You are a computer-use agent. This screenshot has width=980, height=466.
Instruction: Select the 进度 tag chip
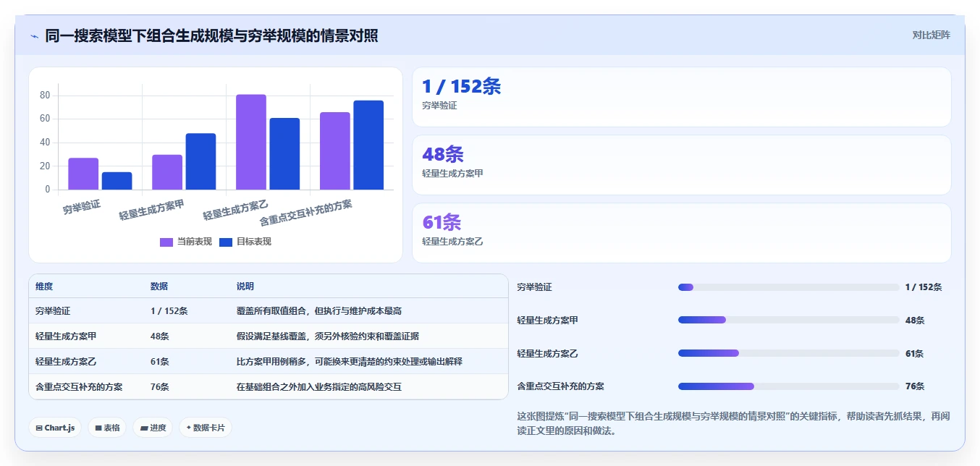(x=153, y=428)
